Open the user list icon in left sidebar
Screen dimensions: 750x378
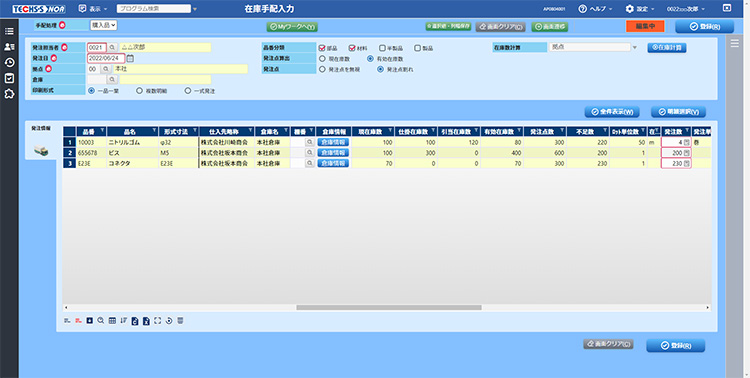coord(9,47)
